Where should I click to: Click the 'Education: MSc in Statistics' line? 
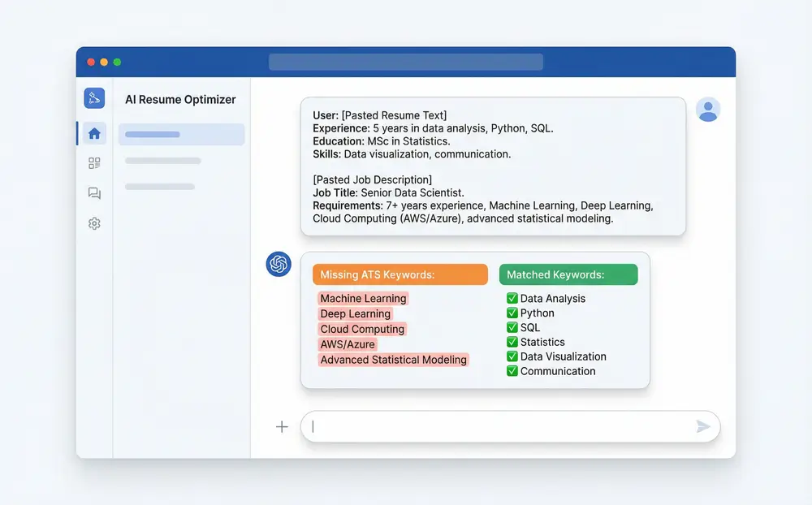click(381, 141)
